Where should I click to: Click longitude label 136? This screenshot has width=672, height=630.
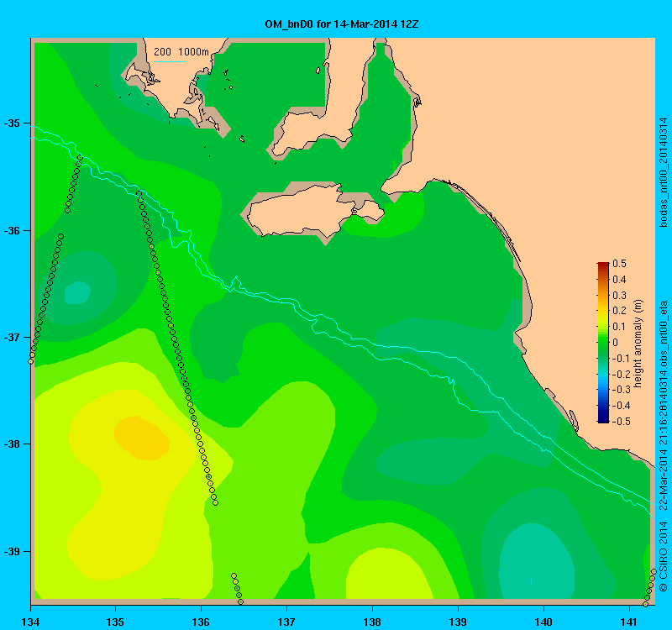201,622
